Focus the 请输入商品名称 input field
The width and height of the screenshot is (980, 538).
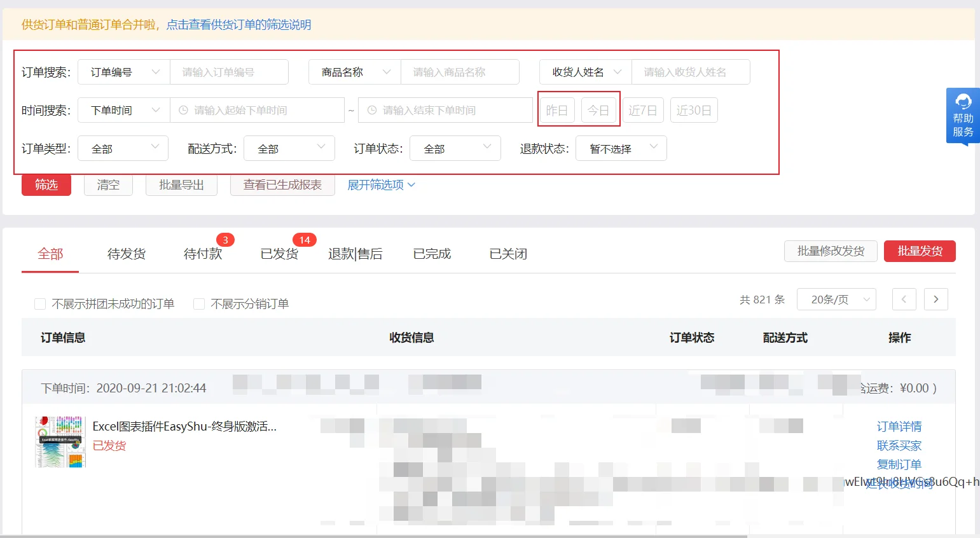coord(460,72)
